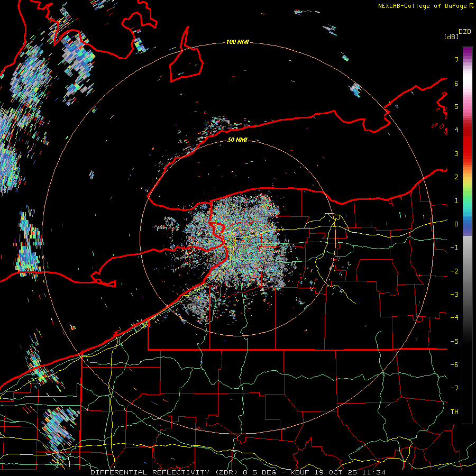Click the TH threshold label on the scale

pyautogui.click(x=454, y=412)
